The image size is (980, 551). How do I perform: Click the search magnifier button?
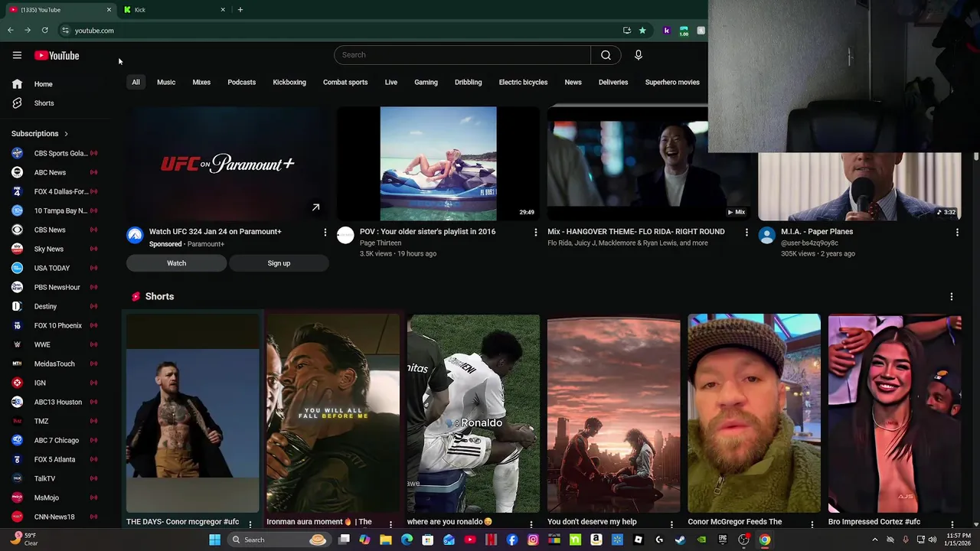[606, 55]
